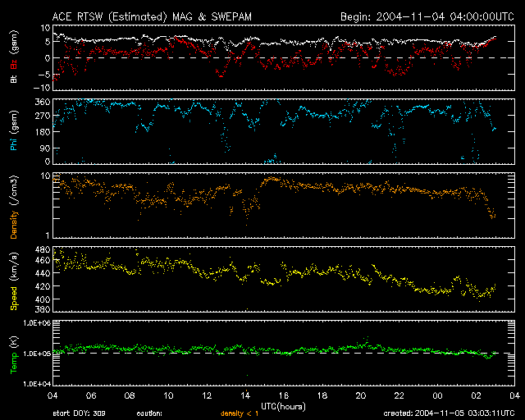Click the 00 hour tick label on x-axis
The width and height of the screenshot is (525, 420).
437,395
